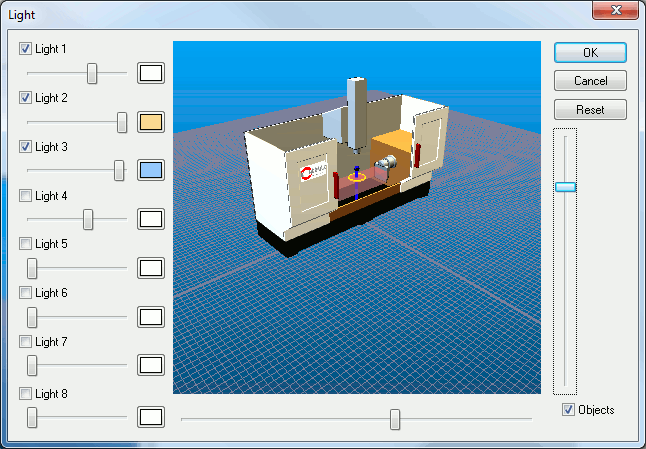Click the machine model in the 3D preview
The width and height of the screenshot is (646, 449).
346,169
